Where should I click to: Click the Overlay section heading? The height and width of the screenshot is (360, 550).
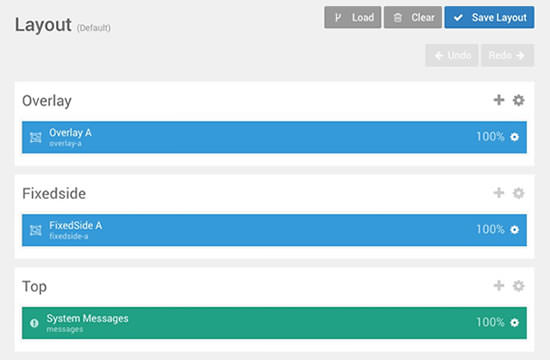[x=47, y=101]
